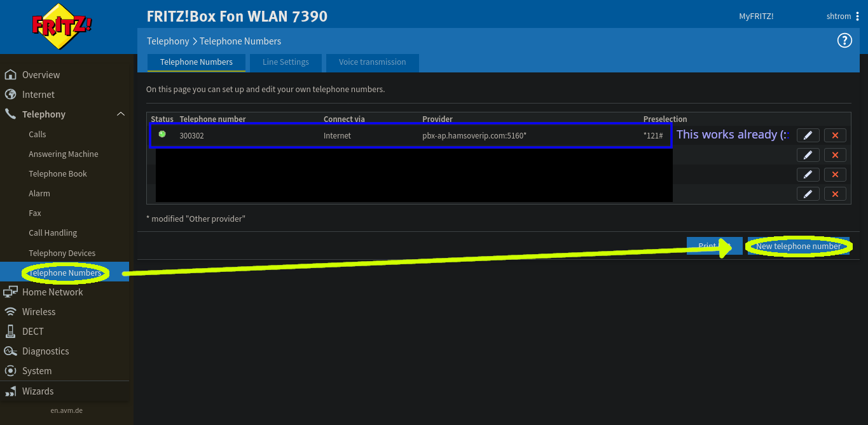Click the Preselection column header
Image resolution: width=868 pixels, height=425 pixels.
point(665,119)
